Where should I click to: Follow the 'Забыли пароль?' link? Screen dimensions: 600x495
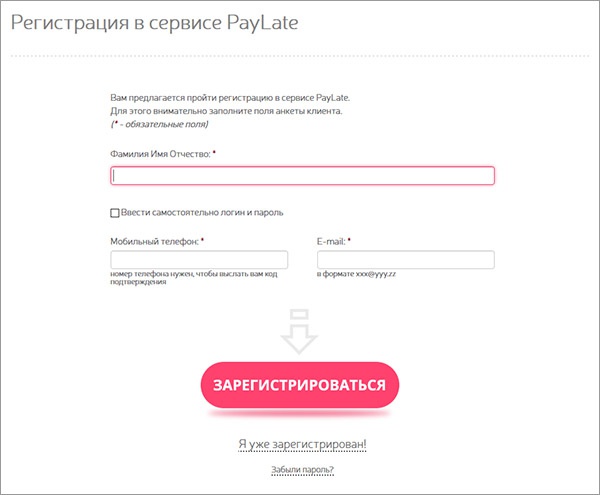pos(302,470)
